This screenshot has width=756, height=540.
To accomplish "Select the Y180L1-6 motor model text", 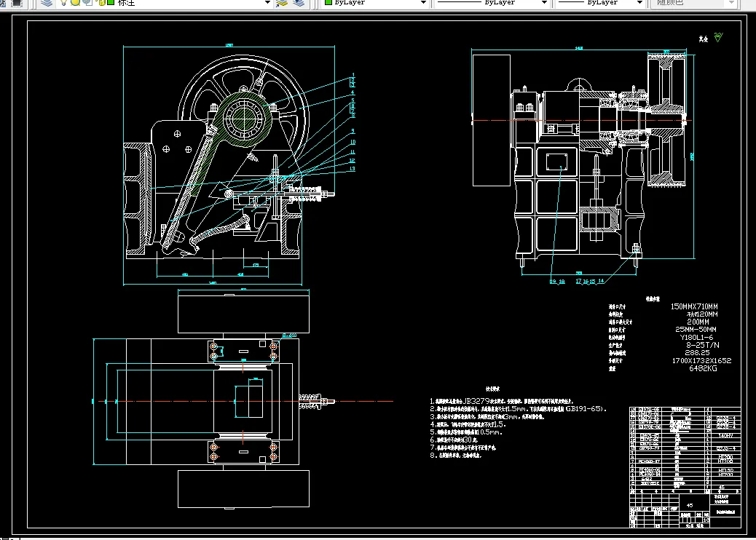I will tap(696, 337).
